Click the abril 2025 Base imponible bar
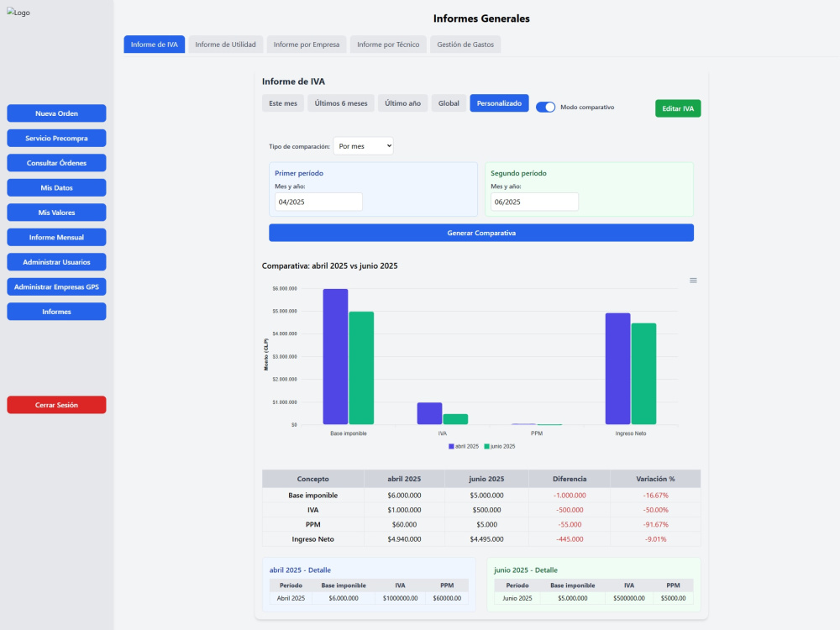This screenshot has width=840, height=630. point(335,357)
